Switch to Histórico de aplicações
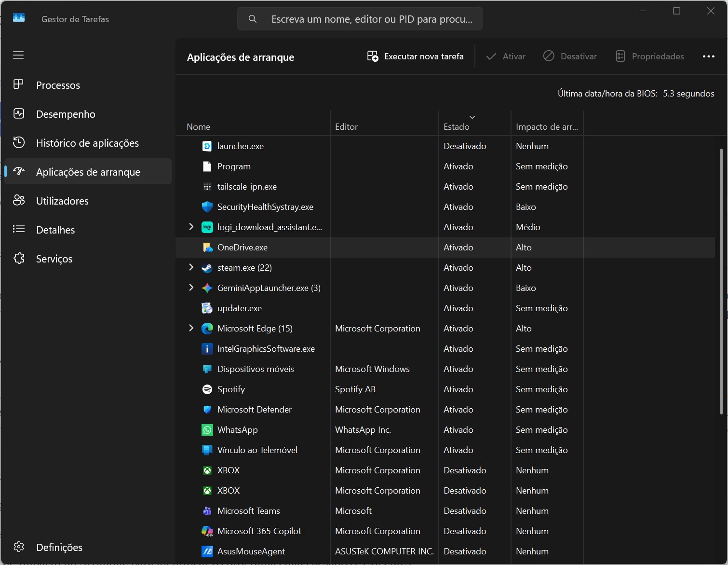Screen dimensions: 728x565 click(x=88, y=143)
